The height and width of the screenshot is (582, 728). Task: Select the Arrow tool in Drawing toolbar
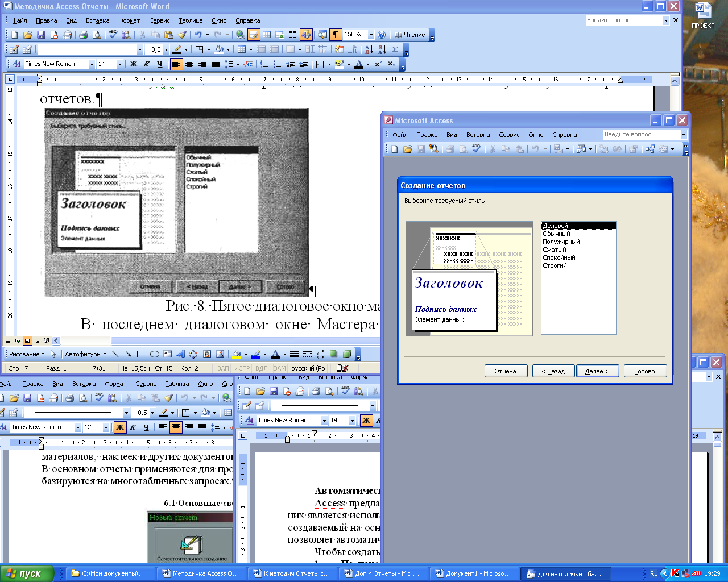[x=128, y=354]
